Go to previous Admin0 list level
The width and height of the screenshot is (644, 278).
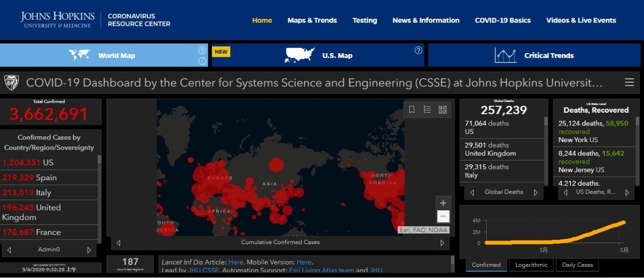[9, 250]
